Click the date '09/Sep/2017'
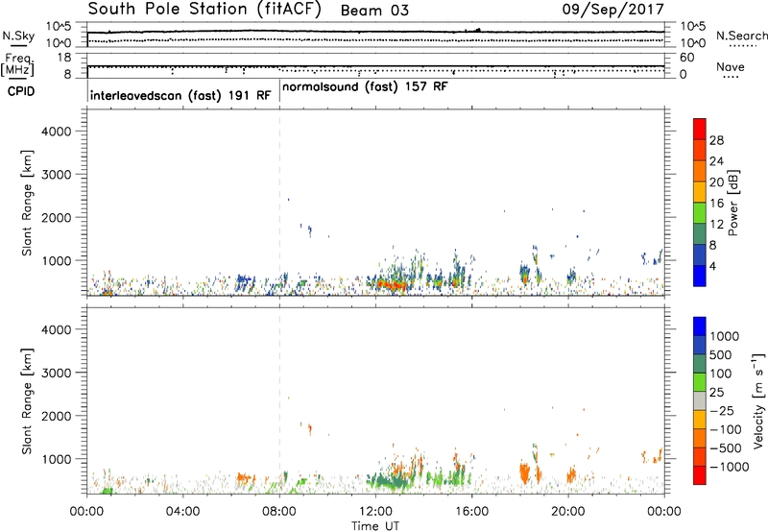The image size is (768, 532). point(613,10)
